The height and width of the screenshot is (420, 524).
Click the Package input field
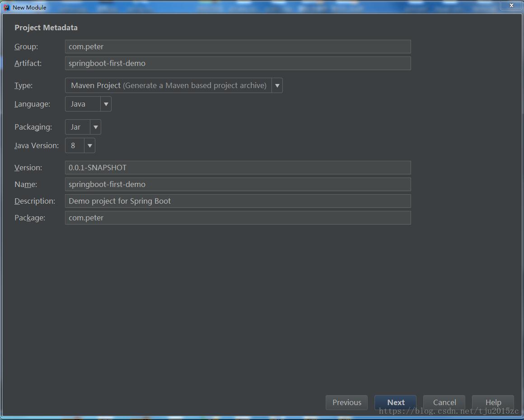238,218
